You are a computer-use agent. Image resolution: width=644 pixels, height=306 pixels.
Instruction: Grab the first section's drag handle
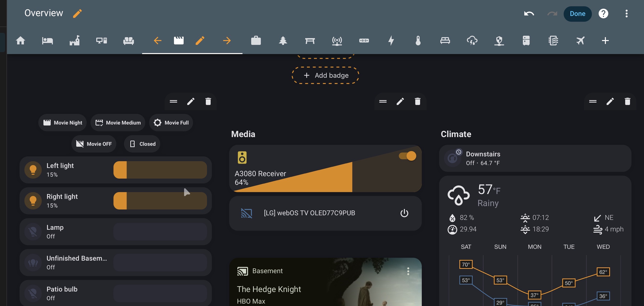[x=173, y=102]
